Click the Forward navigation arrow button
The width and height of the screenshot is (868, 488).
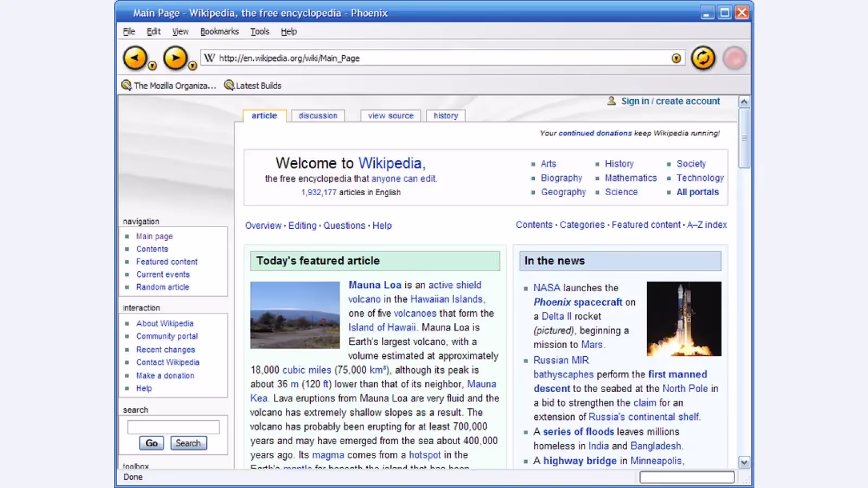click(175, 58)
